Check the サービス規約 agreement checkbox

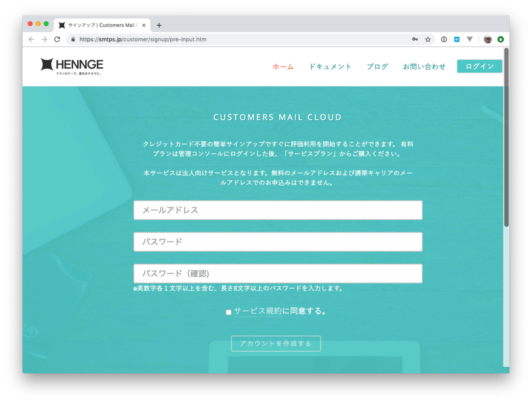click(229, 312)
